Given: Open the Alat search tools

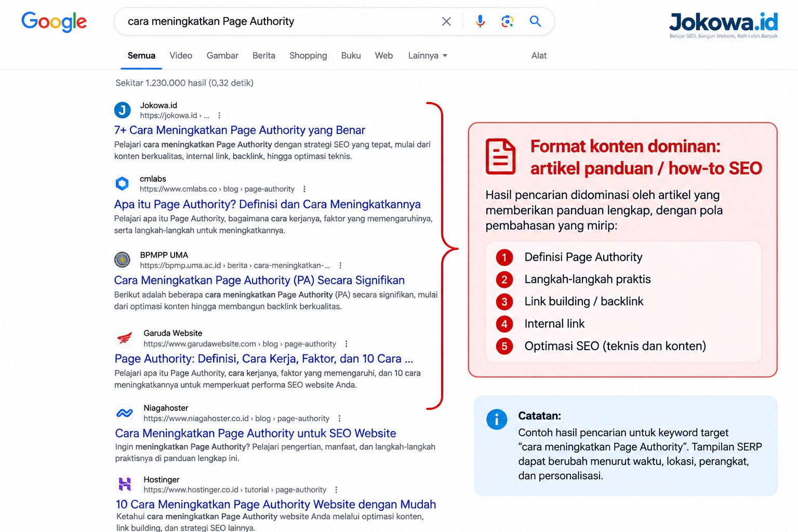Looking at the screenshot, I should [x=539, y=56].
